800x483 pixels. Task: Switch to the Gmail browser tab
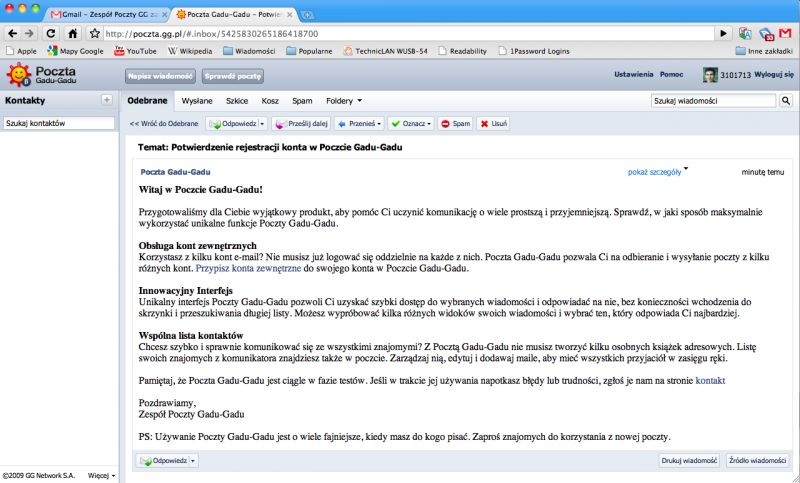pos(108,15)
